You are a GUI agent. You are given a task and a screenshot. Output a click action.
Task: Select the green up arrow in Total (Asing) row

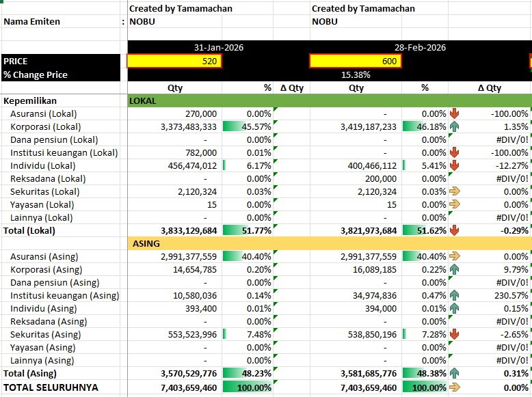[455, 373]
